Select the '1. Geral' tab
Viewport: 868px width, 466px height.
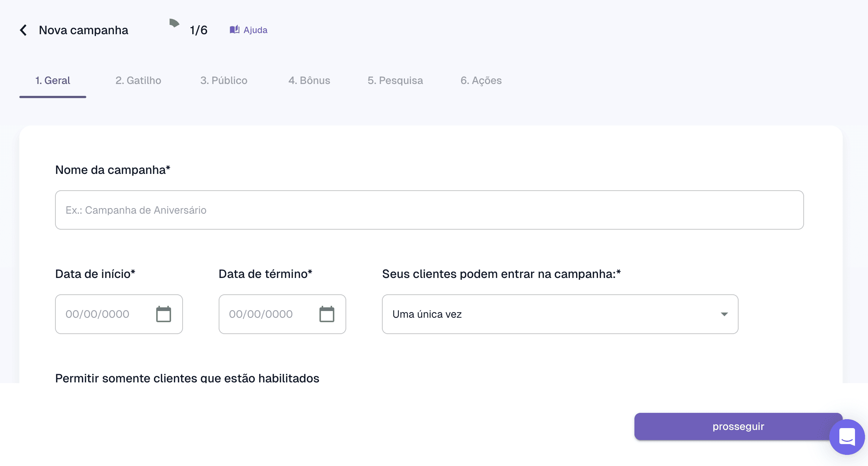click(53, 80)
